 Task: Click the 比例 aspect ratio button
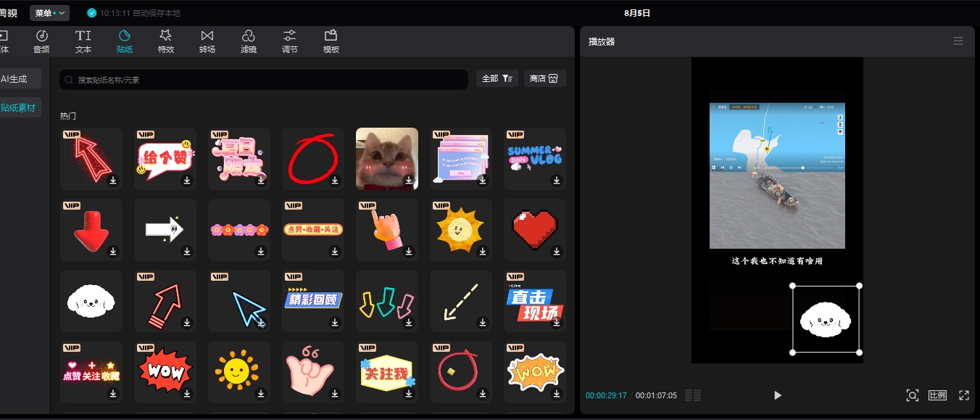coord(937,395)
